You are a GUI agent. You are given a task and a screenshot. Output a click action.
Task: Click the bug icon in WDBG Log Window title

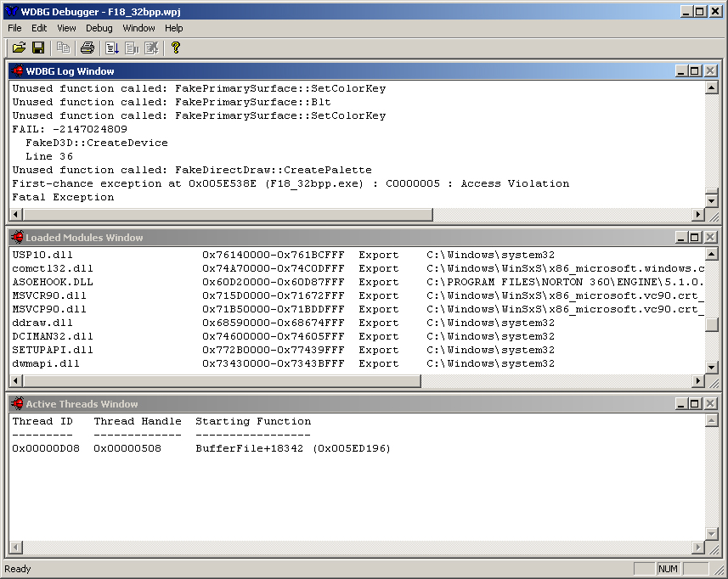pos(18,71)
